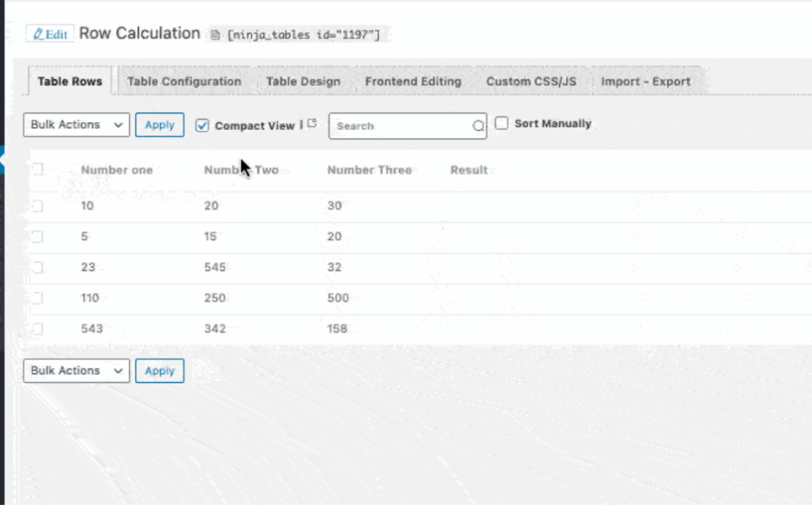This screenshot has height=512, width=812.
Task: Click the cell with value 500
Action: tap(338, 298)
